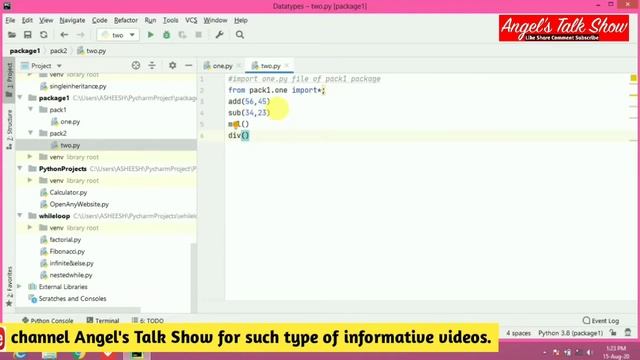Image resolution: width=640 pixels, height=360 pixels.
Task: Click the Synchronize/reload toolbar icon
Action: pos(44,35)
